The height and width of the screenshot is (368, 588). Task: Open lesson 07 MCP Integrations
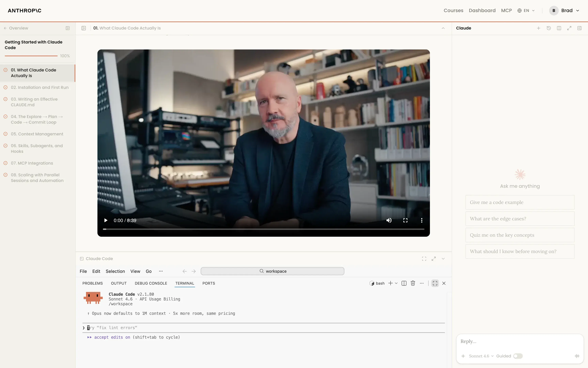pos(37,163)
